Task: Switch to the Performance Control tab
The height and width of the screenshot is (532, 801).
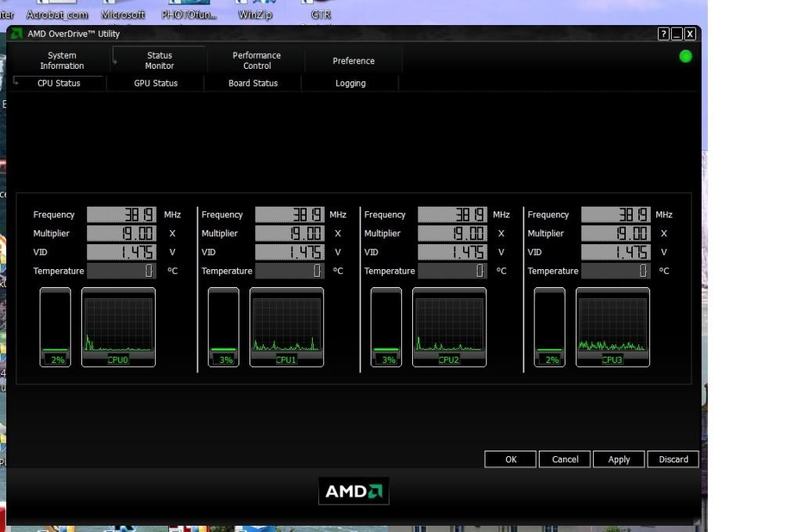Action: 257,61
